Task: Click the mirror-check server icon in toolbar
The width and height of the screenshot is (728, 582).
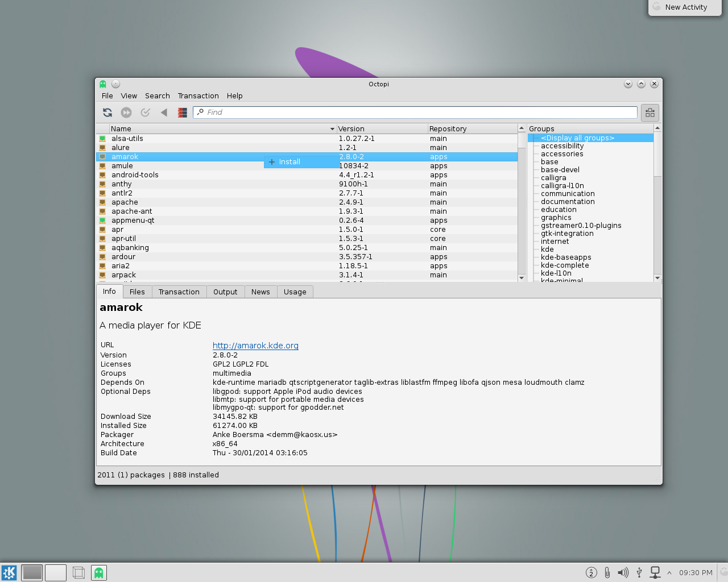Action: [183, 113]
